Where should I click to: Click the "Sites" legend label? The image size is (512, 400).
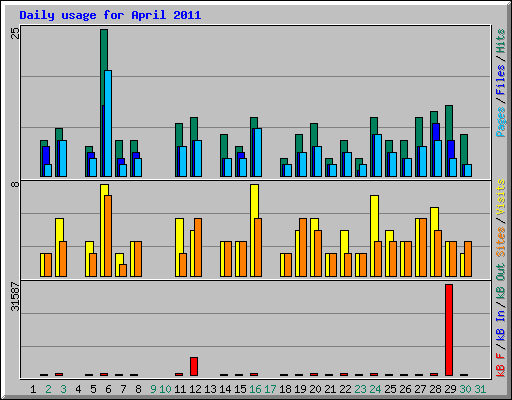click(x=501, y=242)
